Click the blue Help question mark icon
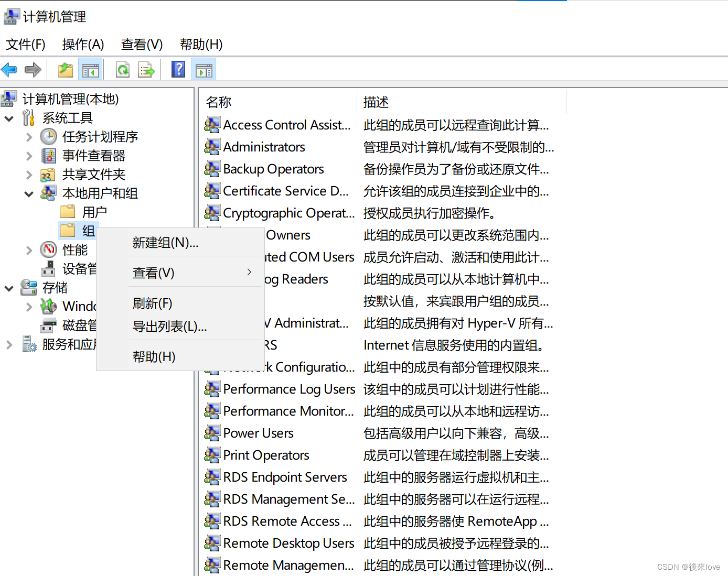Image resolution: width=728 pixels, height=576 pixels. tap(178, 69)
